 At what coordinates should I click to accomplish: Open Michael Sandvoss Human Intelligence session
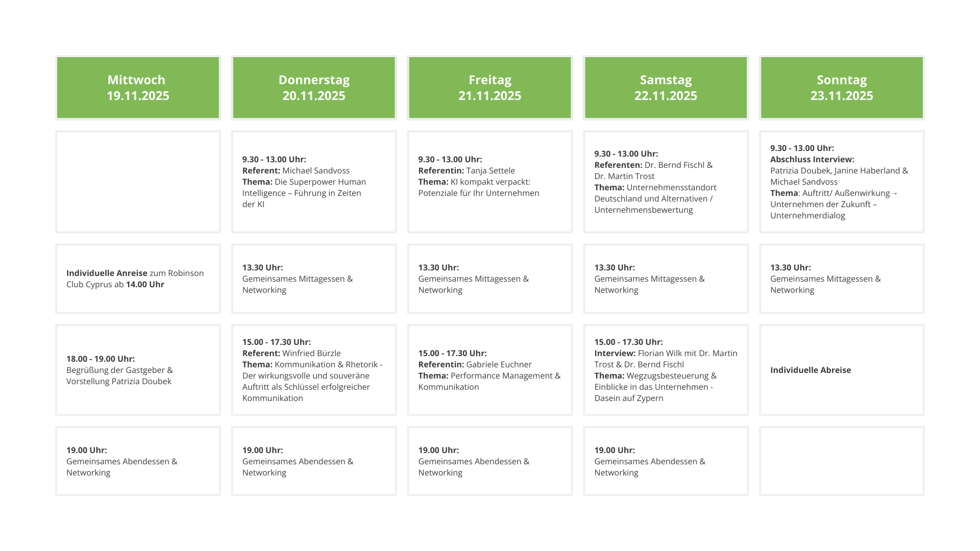[314, 182]
